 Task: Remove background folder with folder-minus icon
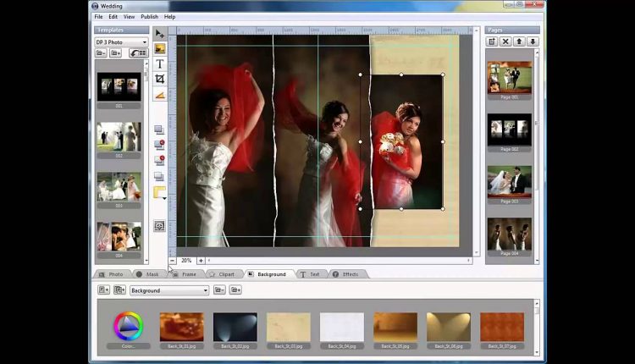coord(219,290)
